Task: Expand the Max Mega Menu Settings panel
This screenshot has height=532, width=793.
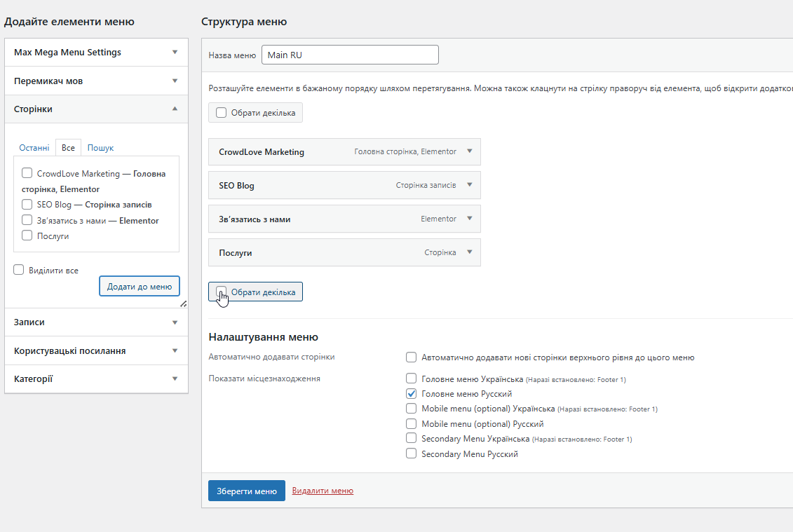Action: [175, 53]
